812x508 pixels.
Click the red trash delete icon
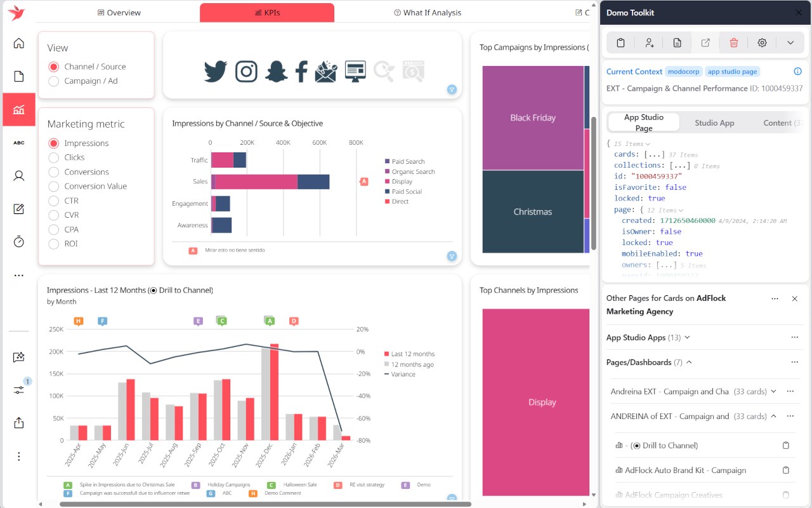pyautogui.click(x=734, y=43)
